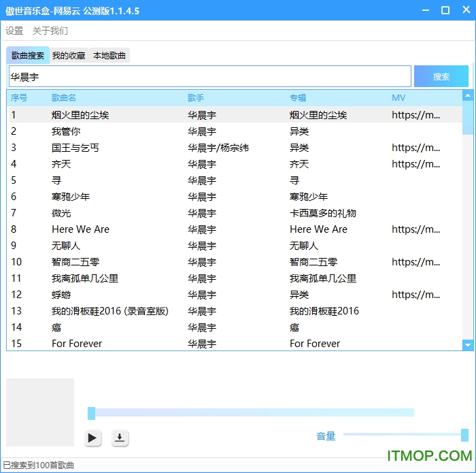Click the song list scroll-down arrow
This screenshot has height=473, width=476.
click(x=468, y=345)
